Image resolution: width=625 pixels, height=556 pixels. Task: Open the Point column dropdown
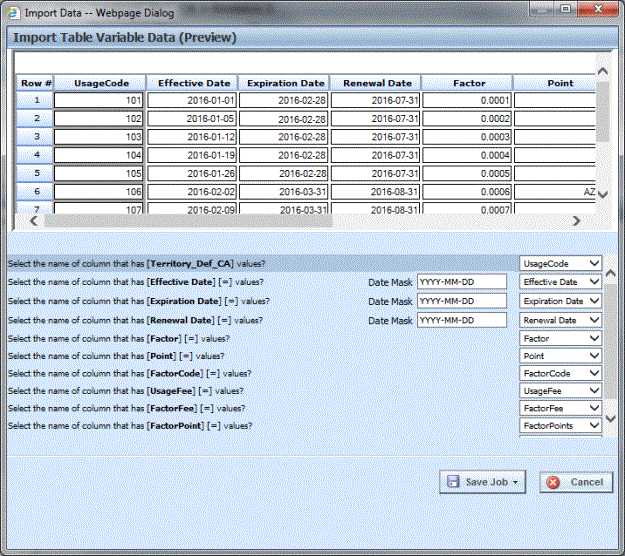pyautogui.click(x=560, y=356)
